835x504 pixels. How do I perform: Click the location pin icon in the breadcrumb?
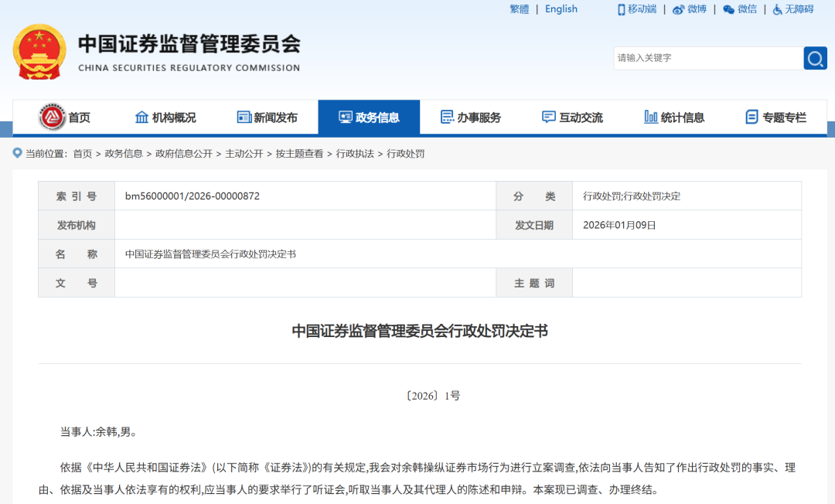(16, 153)
